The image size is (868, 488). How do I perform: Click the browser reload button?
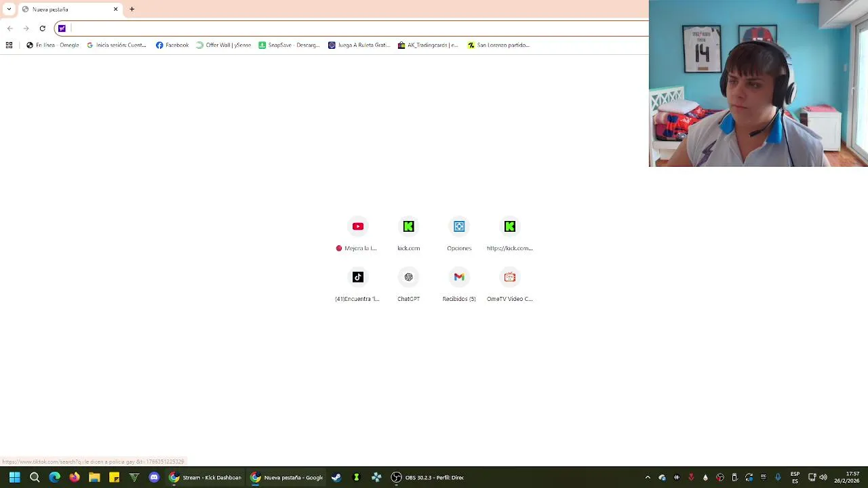click(x=42, y=28)
